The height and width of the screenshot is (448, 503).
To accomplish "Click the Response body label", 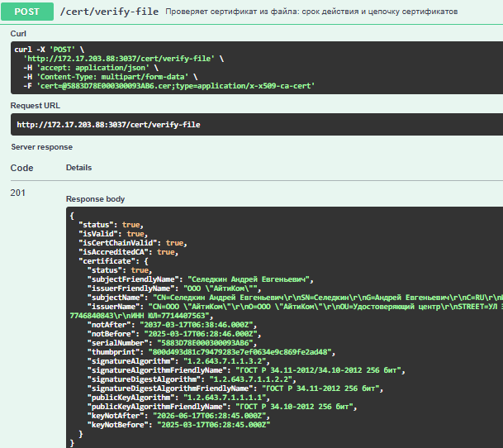I will 95,199.
